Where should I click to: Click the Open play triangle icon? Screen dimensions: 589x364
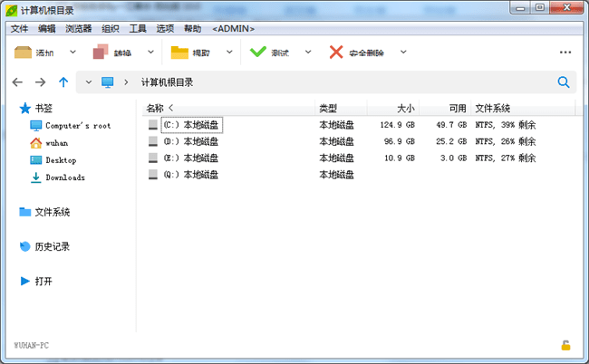tap(24, 281)
